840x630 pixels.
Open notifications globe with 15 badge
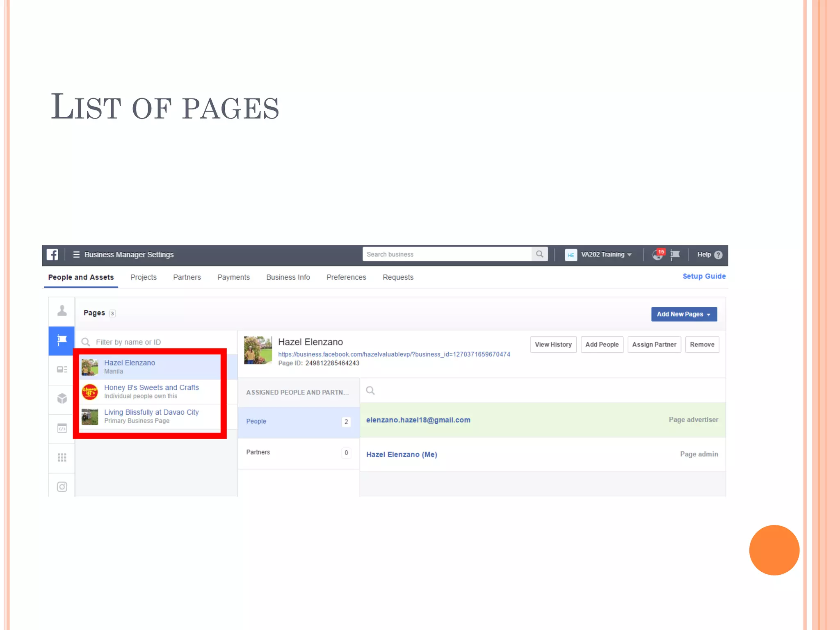click(x=658, y=254)
